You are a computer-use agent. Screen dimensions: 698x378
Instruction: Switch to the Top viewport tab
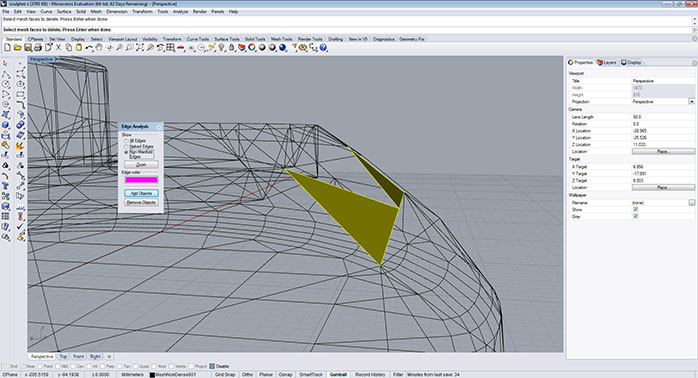(x=63, y=357)
